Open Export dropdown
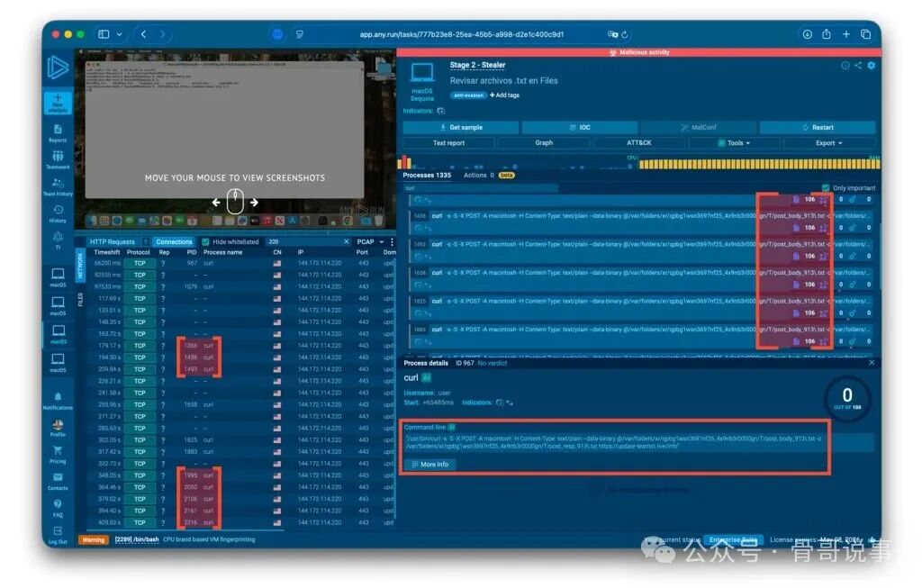Screen dimensions: 922x588 829,143
